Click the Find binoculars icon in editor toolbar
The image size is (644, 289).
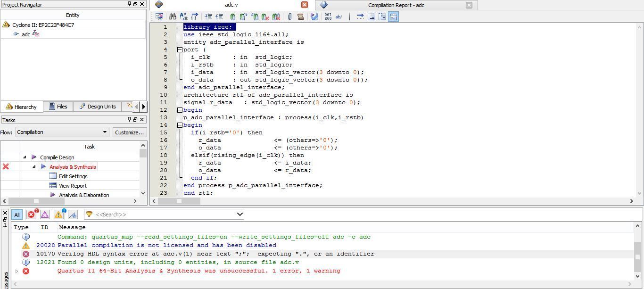173,17
